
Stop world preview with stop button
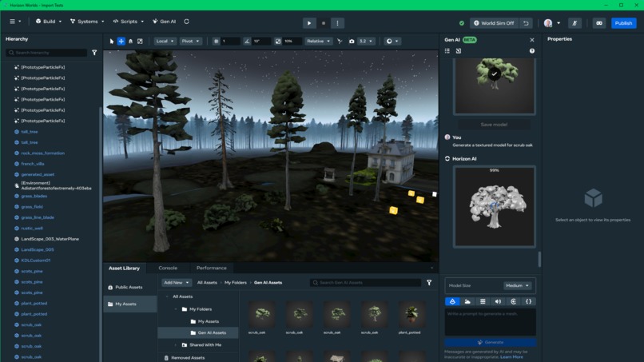pos(324,23)
